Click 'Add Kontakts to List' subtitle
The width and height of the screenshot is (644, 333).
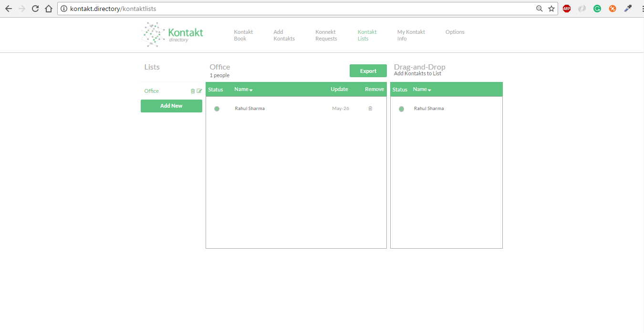[417, 73]
